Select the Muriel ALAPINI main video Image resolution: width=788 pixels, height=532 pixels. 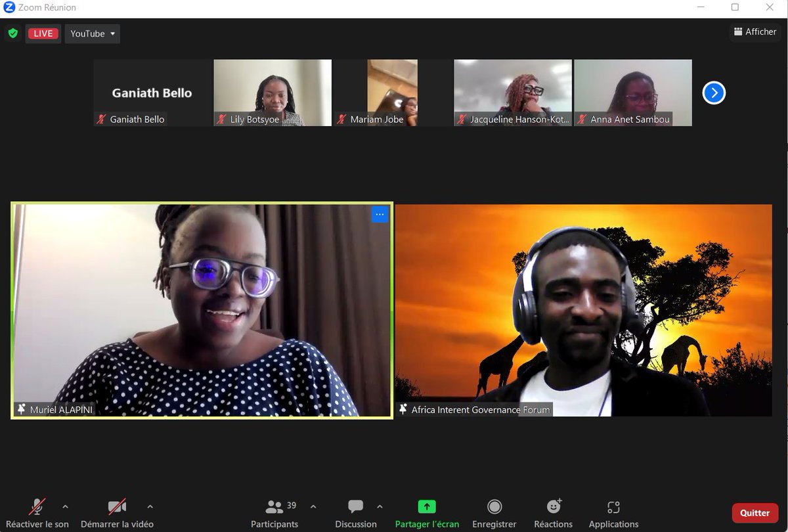click(x=202, y=310)
